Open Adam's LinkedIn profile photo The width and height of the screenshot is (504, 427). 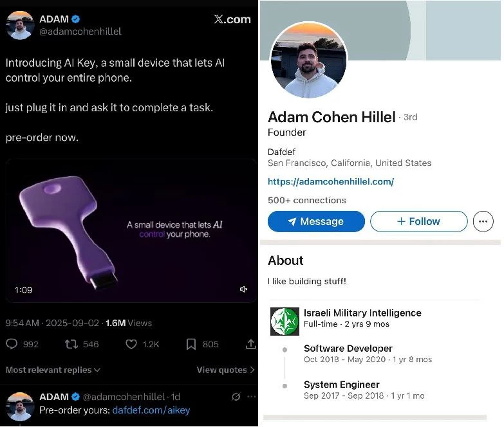tap(308, 60)
